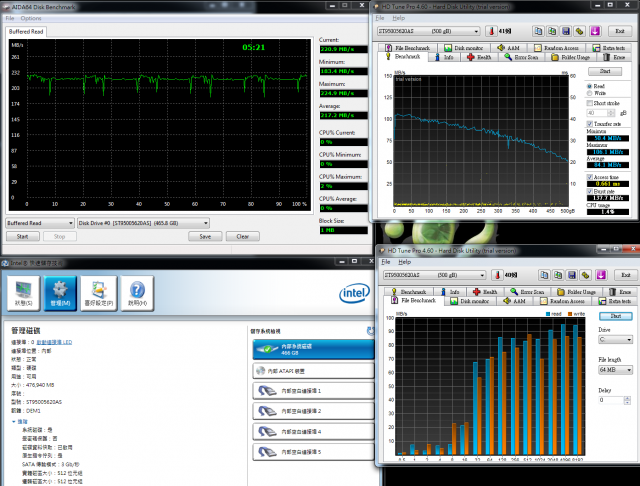Click orange write legend swatch
Image resolution: width=640 pixels, height=486 pixels.
tap(570, 314)
